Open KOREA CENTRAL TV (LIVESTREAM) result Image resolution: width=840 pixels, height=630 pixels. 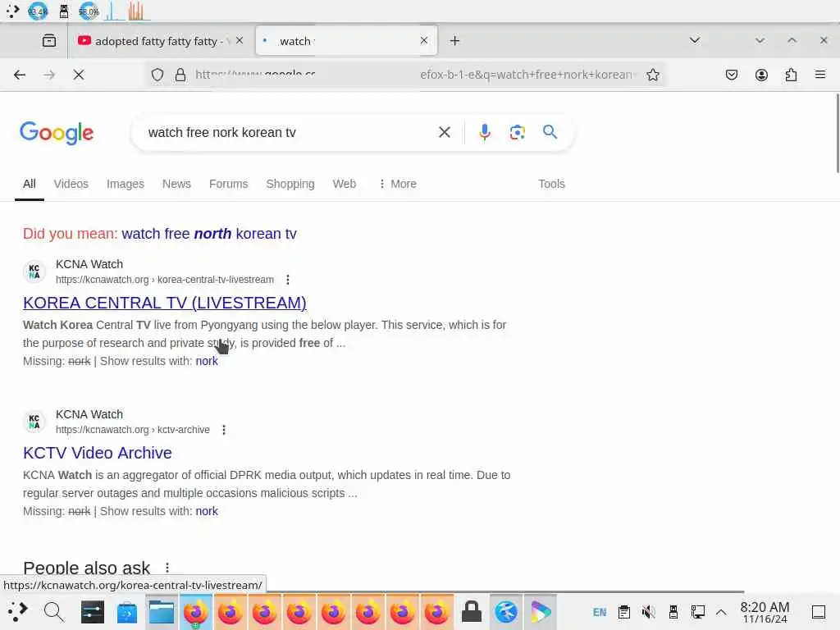click(164, 303)
